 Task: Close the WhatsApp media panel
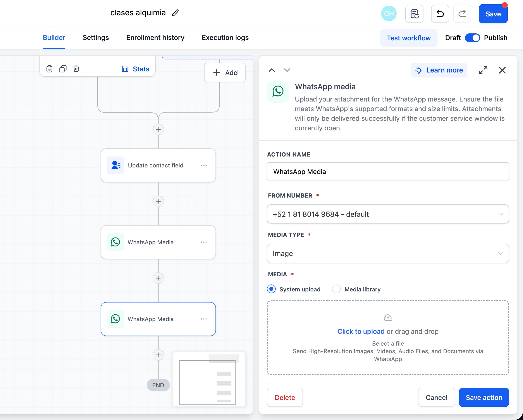coord(502,70)
